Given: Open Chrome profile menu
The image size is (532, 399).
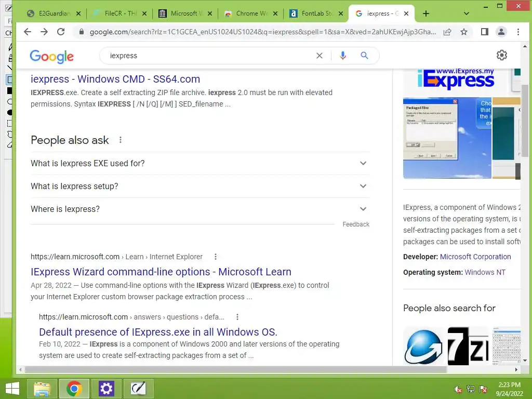Looking at the screenshot, I should [x=501, y=32].
